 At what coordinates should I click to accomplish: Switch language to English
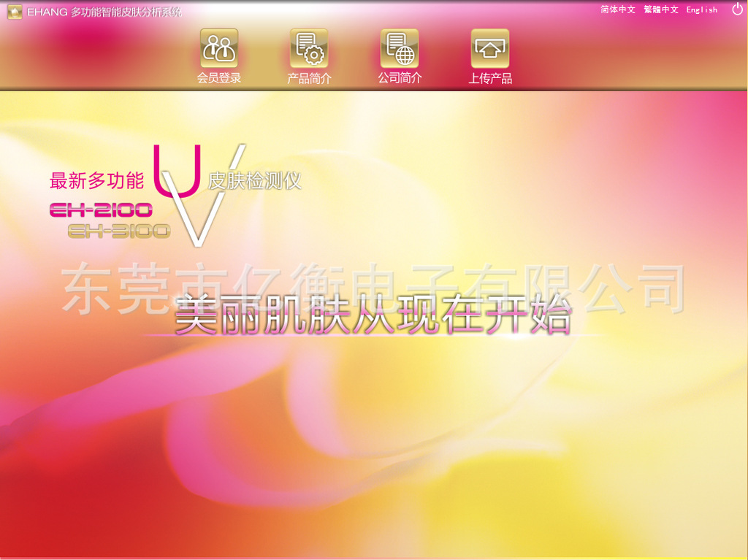pos(702,9)
